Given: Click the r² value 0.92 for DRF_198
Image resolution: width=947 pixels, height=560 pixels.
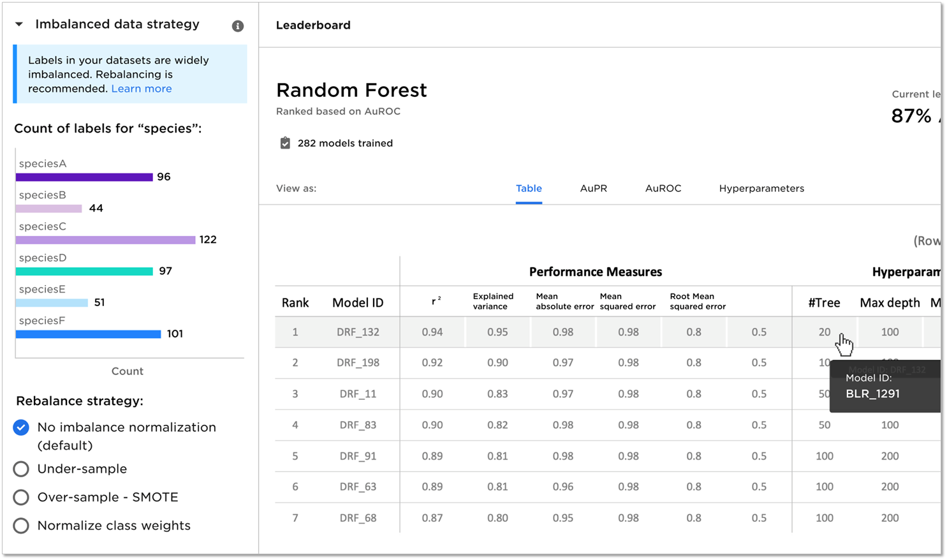Looking at the screenshot, I should pos(432,363).
